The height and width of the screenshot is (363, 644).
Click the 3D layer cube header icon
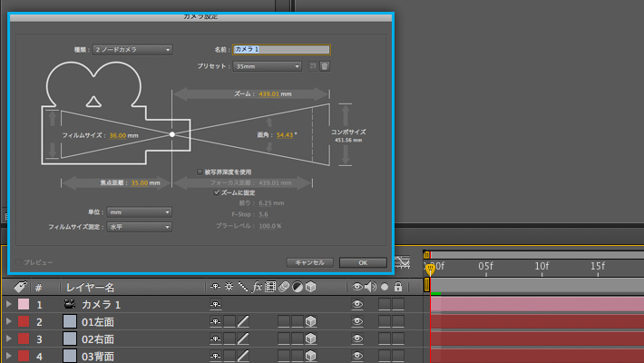(311, 287)
